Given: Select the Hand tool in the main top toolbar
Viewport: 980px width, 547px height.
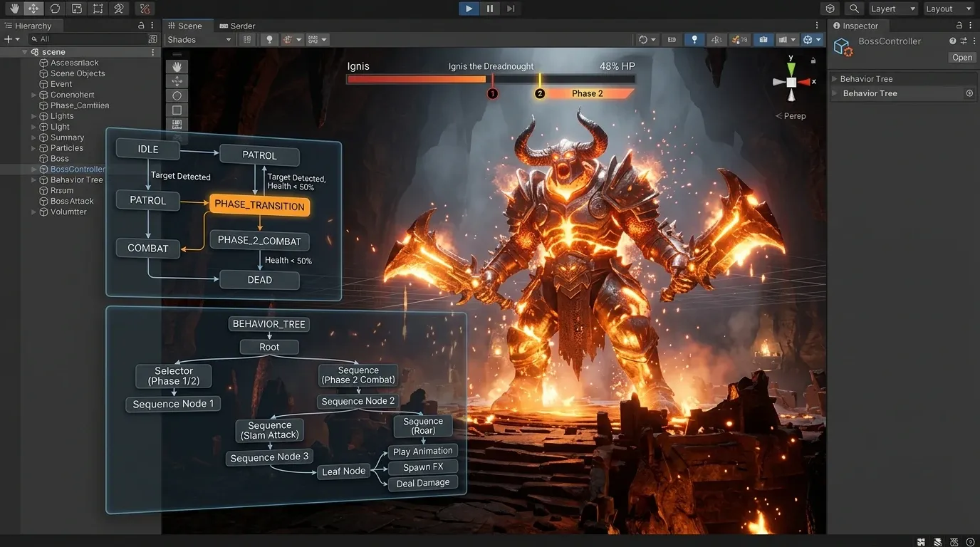Looking at the screenshot, I should point(14,9).
